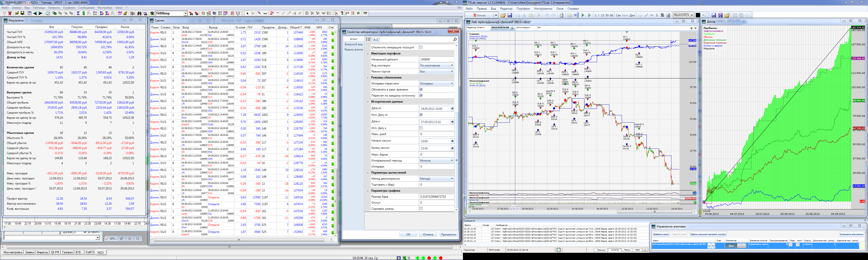The width and height of the screenshot is (868, 260).
Task: Click the 'Применить' button
Action: 448,234
